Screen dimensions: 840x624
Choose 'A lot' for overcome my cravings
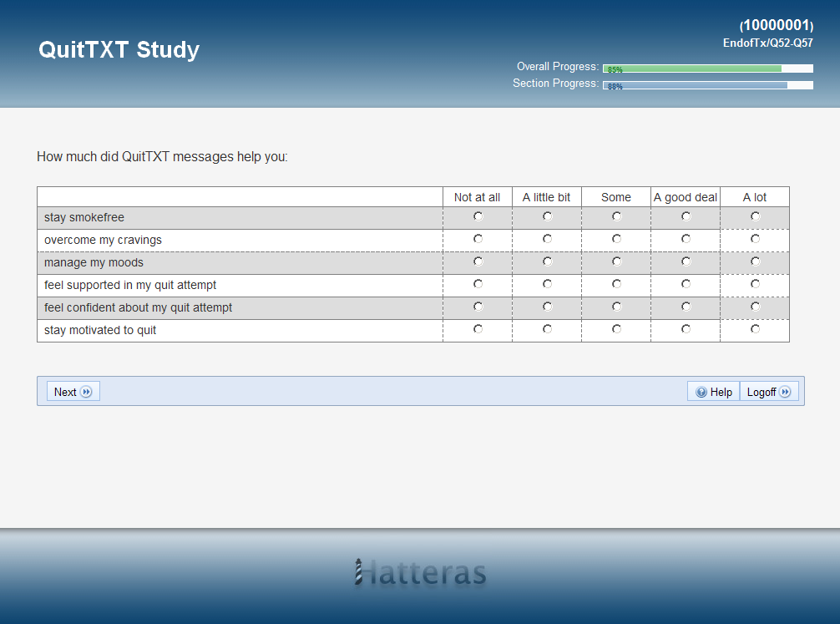tap(755, 239)
